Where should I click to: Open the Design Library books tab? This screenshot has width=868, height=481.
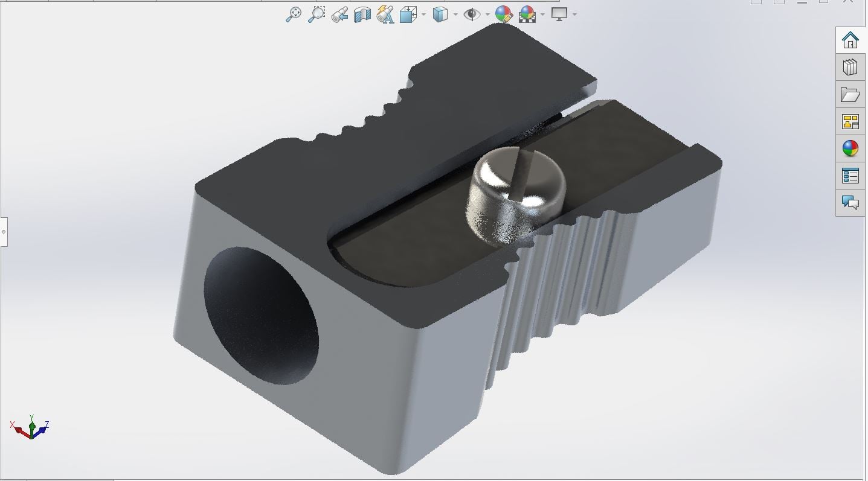click(850, 67)
